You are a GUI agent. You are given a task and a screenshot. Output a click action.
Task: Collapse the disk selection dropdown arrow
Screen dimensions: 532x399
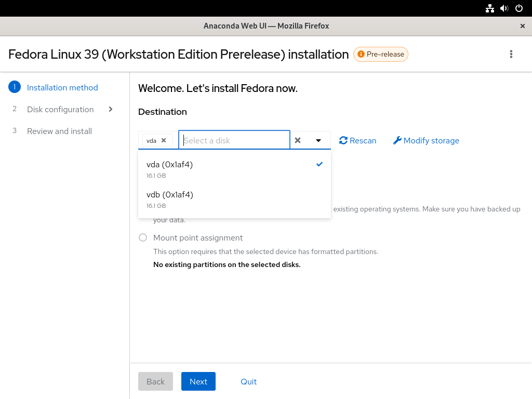point(318,140)
